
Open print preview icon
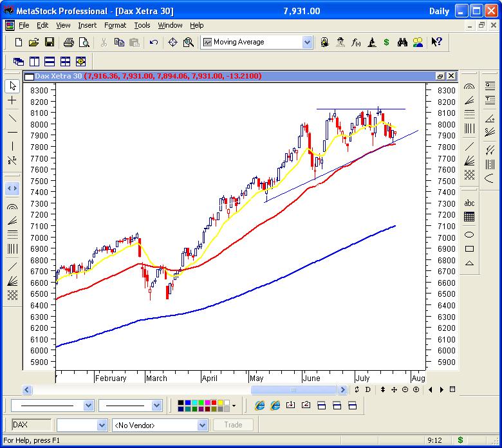84,42
